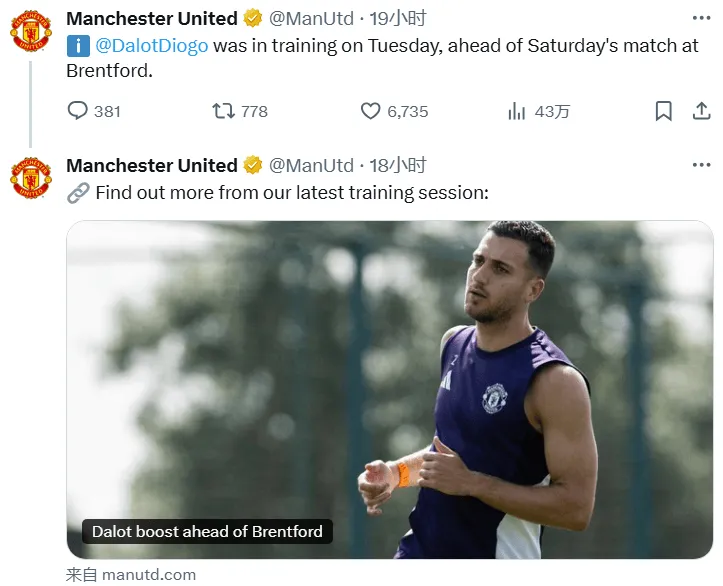The width and height of the screenshot is (723, 586).
Task: View analytics showing 43万 views
Action: (517, 111)
